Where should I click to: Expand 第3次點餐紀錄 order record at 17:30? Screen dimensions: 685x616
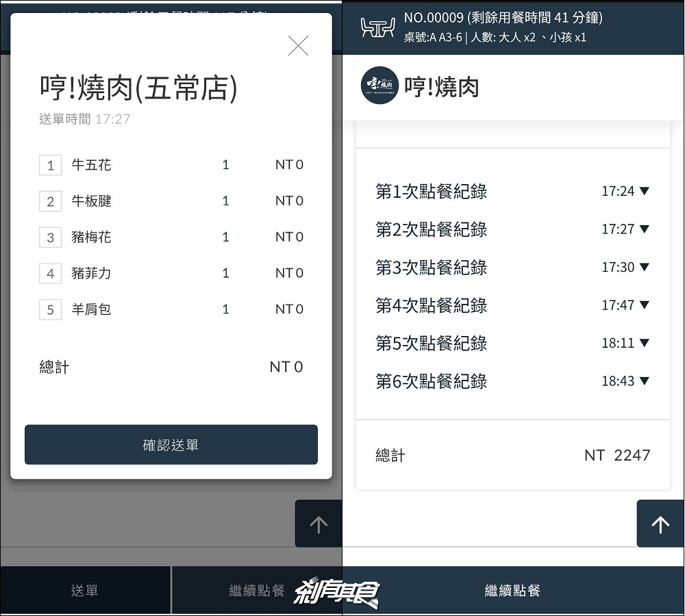(x=643, y=267)
